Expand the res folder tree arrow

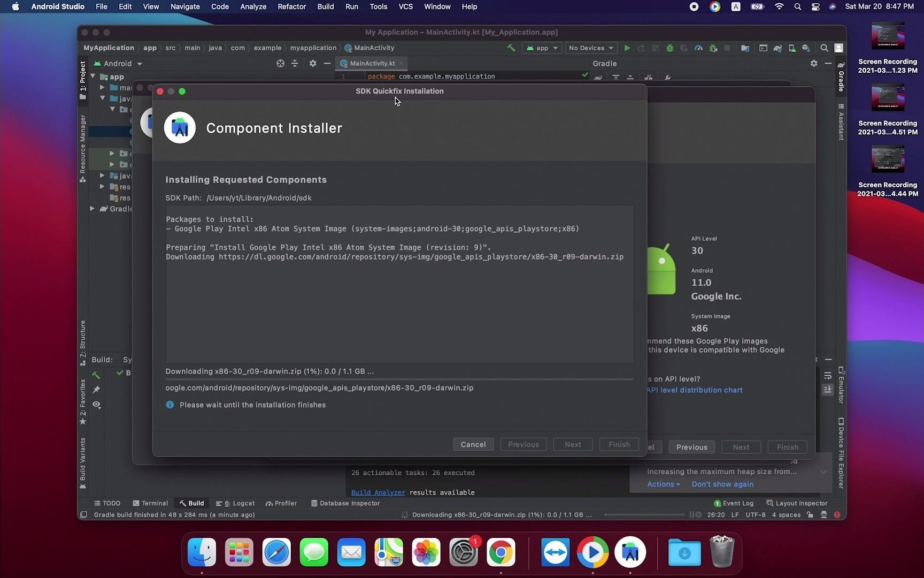point(102,187)
